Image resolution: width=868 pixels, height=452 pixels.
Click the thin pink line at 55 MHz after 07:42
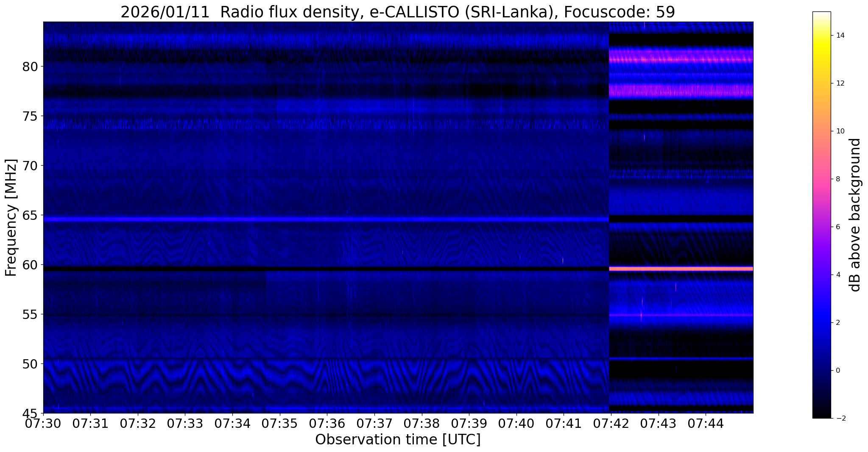click(x=681, y=315)
